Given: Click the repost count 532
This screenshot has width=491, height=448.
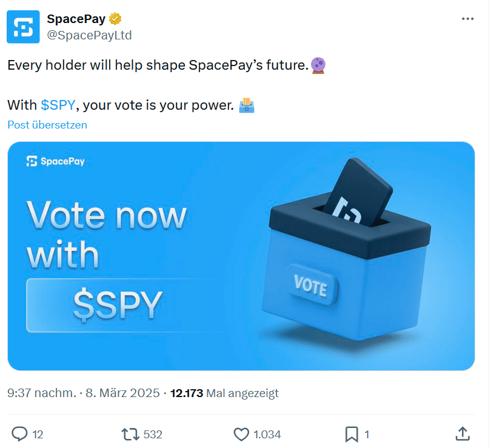Looking at the screenshot, I should (x=153, y=434).
